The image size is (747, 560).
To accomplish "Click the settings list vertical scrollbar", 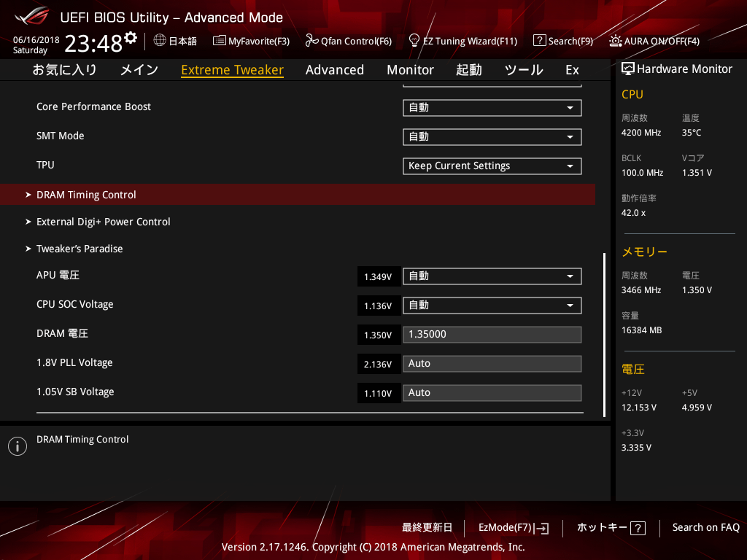I will click(x=604, y=335).
